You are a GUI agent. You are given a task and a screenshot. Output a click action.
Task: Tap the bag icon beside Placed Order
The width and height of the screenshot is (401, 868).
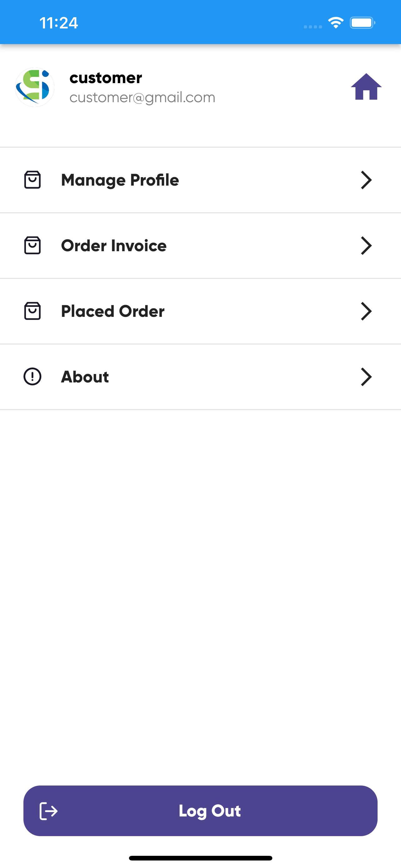(32, 311)
